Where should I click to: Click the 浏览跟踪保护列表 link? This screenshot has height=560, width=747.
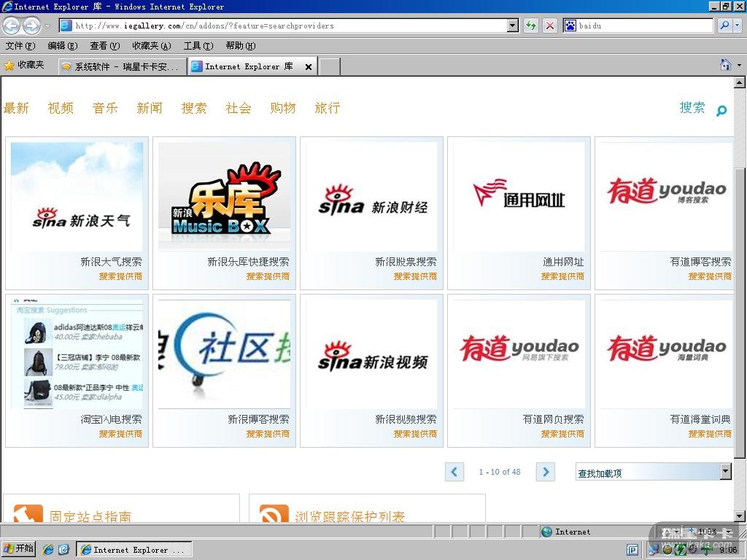point(349,517)
